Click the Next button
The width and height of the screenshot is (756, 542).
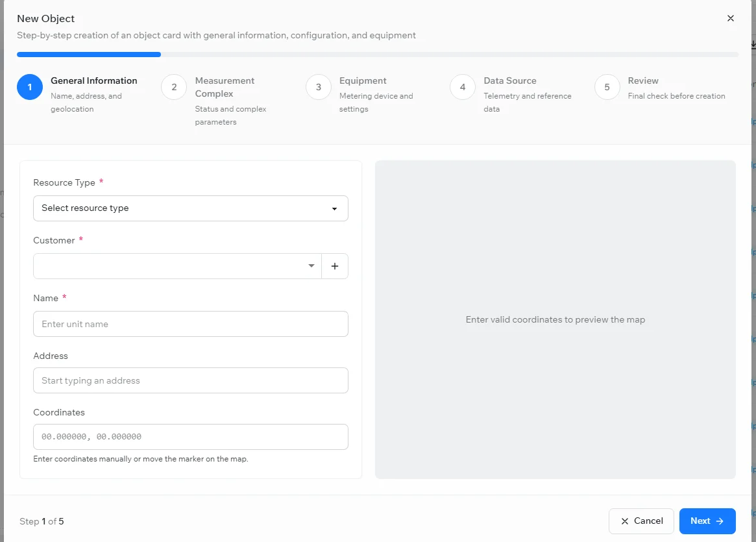tap(707, 521)
